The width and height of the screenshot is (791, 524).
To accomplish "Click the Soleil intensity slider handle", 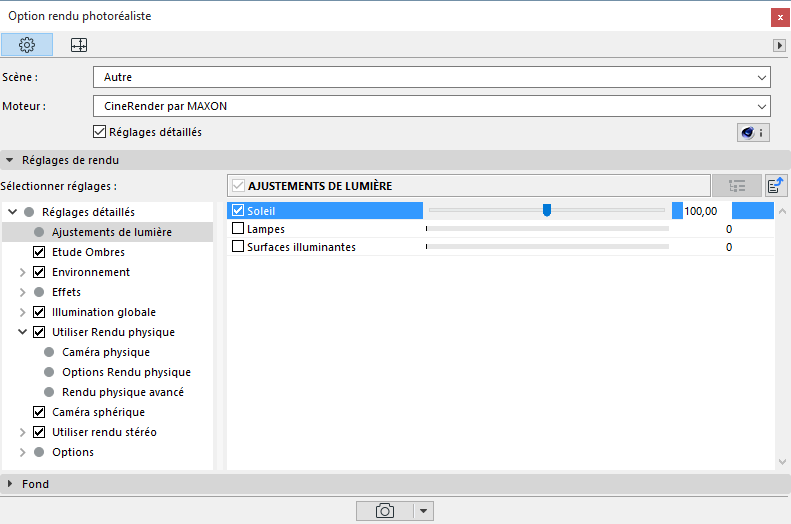I will (547, 210).
